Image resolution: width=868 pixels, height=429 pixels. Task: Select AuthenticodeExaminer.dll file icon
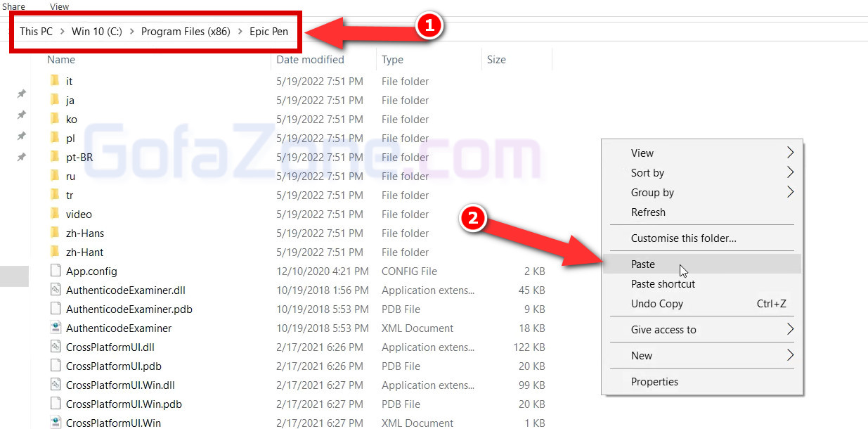coord(56,290)
